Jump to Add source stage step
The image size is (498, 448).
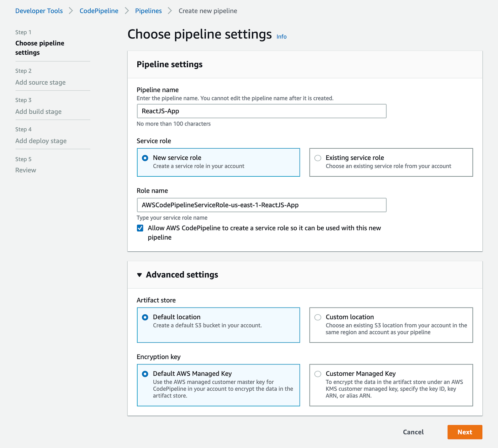(41, 82)
